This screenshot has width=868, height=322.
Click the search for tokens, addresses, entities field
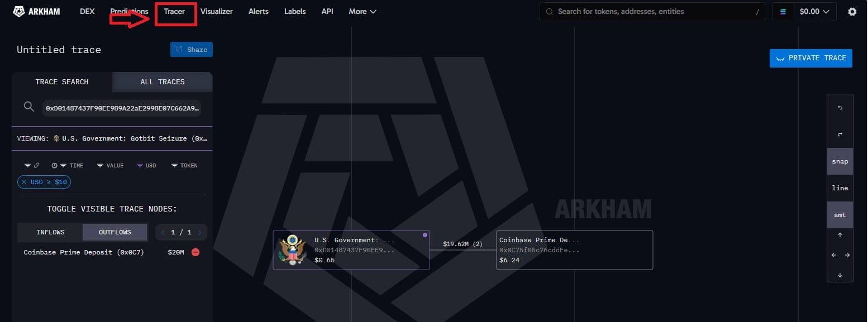(652, 12)
